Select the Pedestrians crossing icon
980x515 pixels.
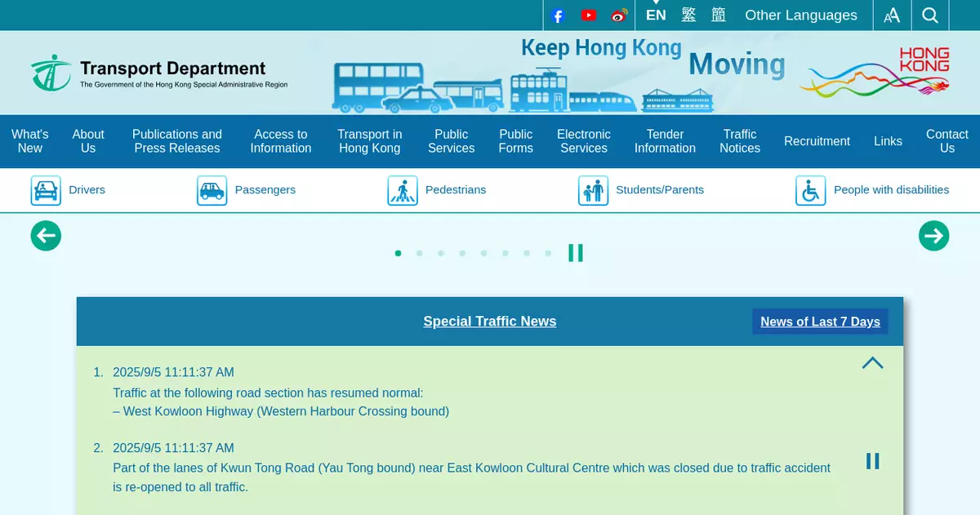(402, 190)
